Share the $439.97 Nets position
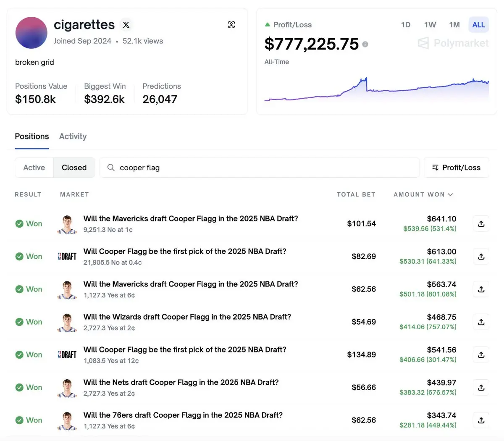The image size is (504, 441). tap(481, 388)
